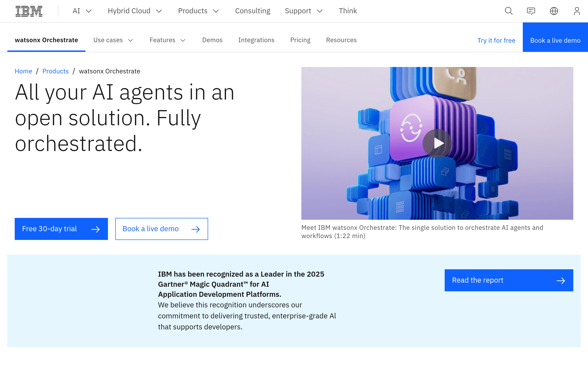The image size is (588, 367).
Task: Open the chat assistant
Action: point(531,11)
